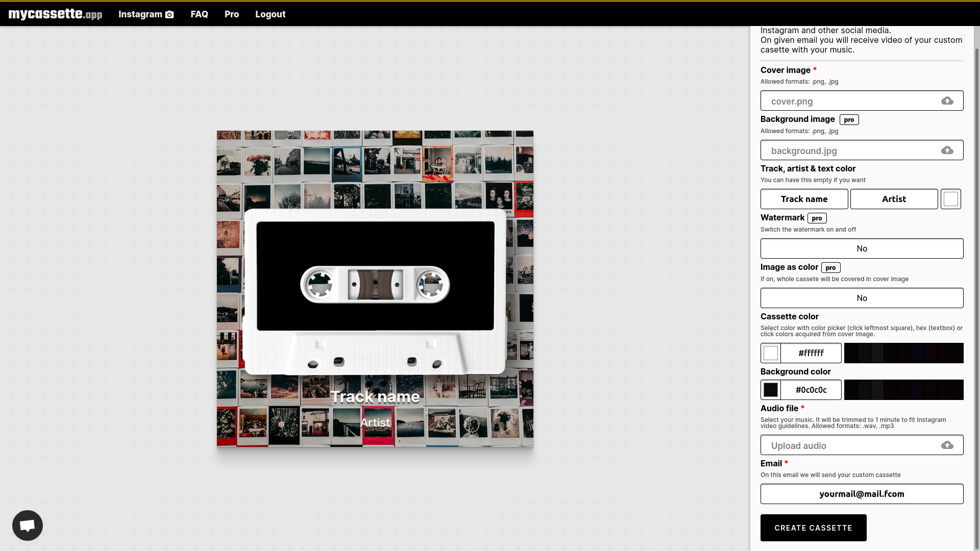Viewport: 980px width, 551px height.
Task: Click the mycassette.app logo
Action: click(x=55, y=14)
